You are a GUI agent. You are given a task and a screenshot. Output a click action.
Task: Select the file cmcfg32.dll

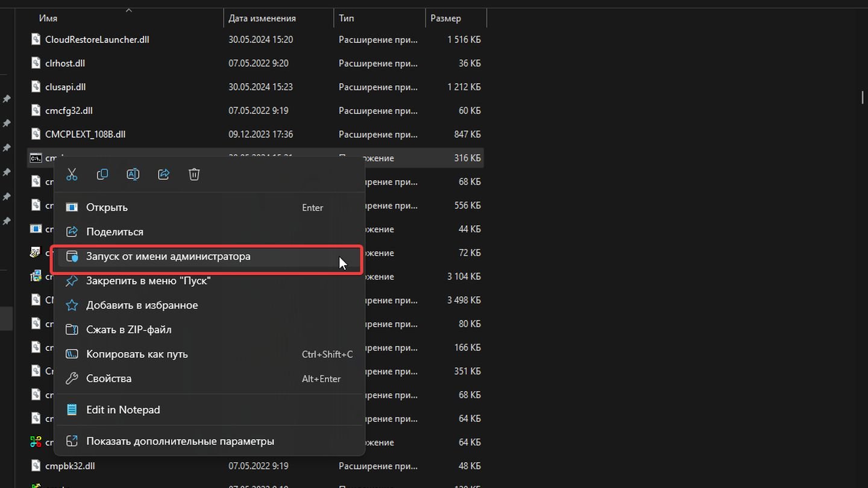pyautogui.click(x=69, y=111)
